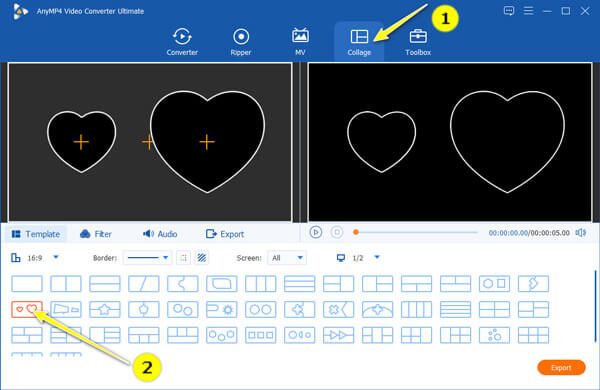The width and height of the screenshot is (600, 390).
Task: Switch to the Template tab
Action: pyautogui.click(x=36, y=234)
